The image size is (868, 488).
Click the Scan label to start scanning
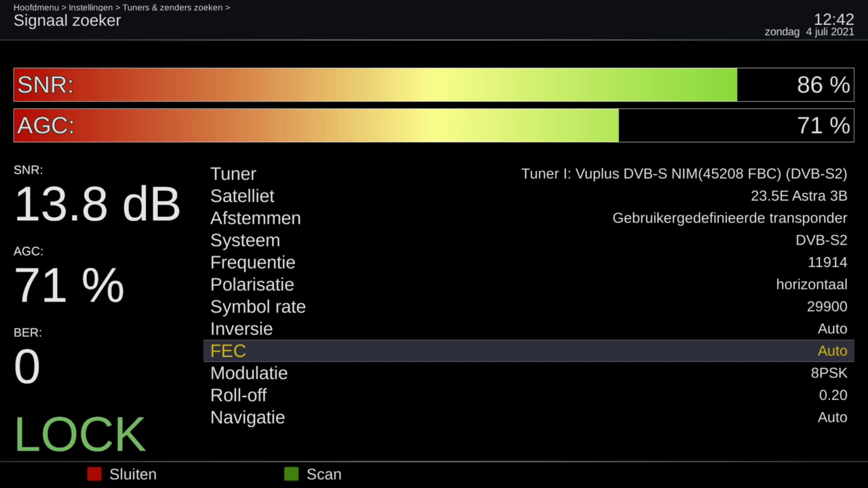coord(323,474)
